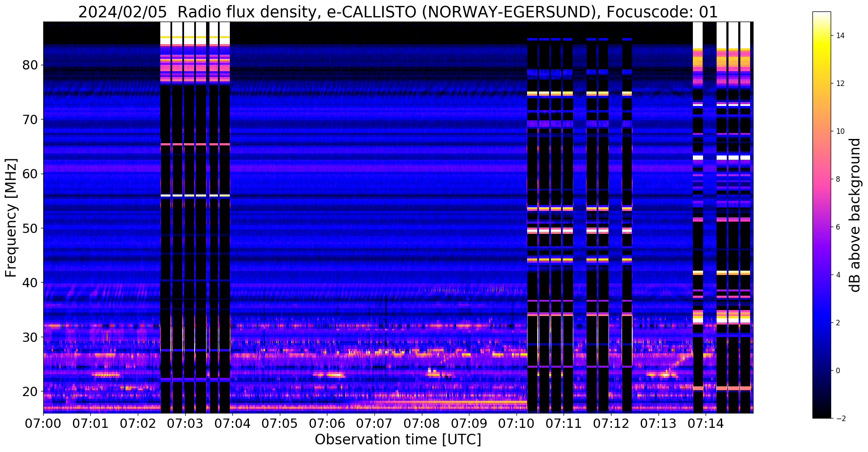Click the 30 MHz frequency tick label
This screenshot has width=868, height=452.
(31, 337)
